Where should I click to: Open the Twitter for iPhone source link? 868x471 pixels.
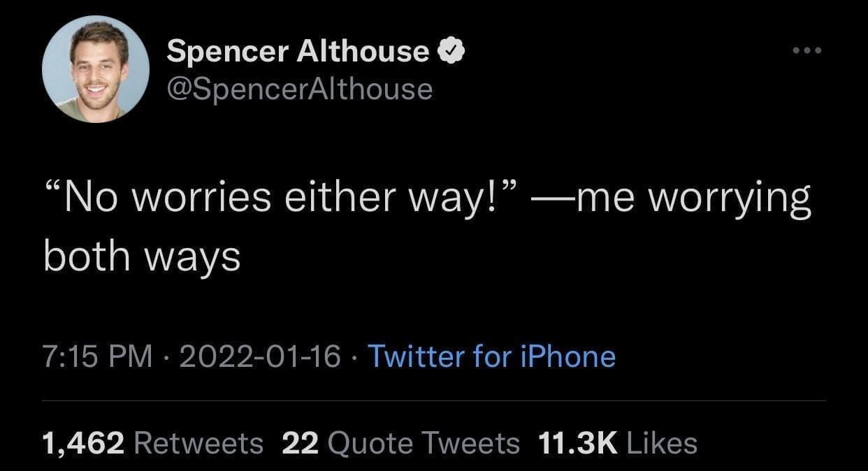pos(491,356)
